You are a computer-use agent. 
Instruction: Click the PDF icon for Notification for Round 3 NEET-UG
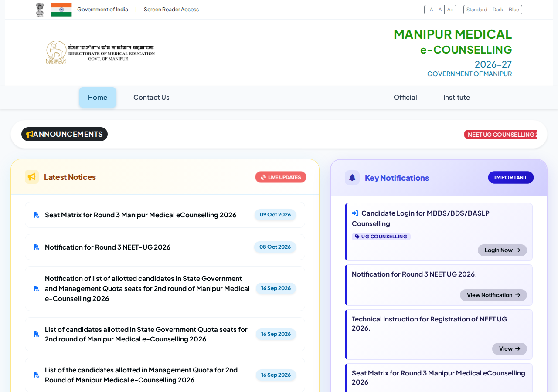[x=37, y=247]
